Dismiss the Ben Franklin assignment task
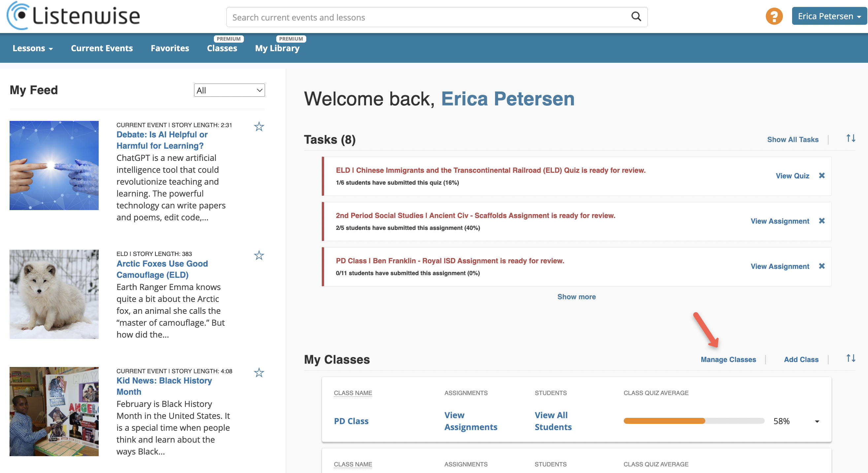868x473 pixels. 822,266
